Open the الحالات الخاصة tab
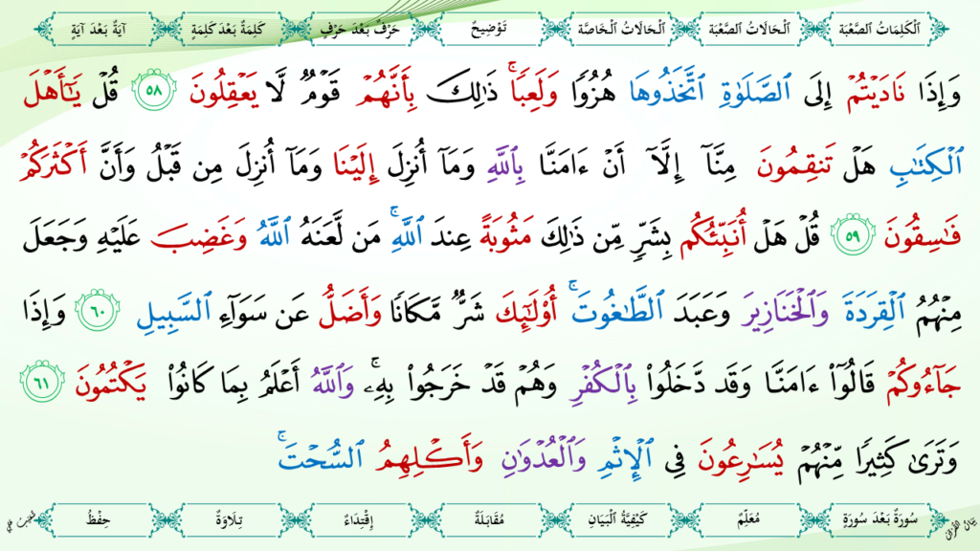The width and height of the screenshot is (980, 551). tap(620, 29)
